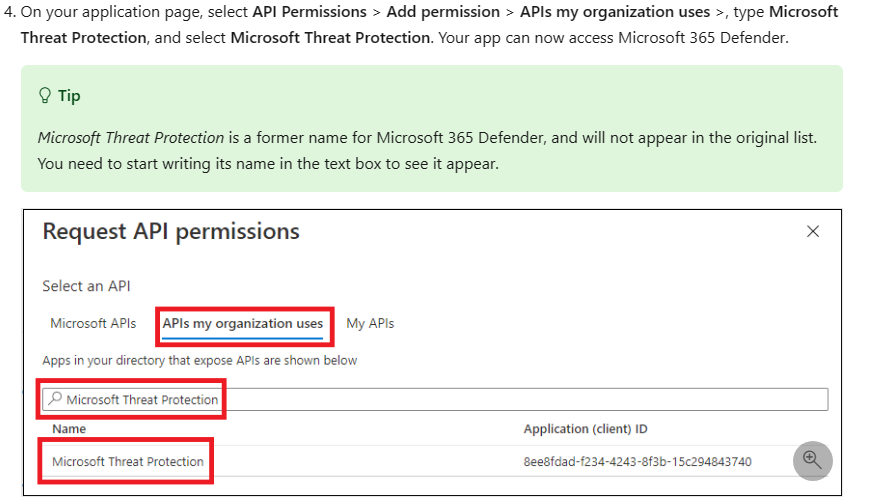Click the 'Apps in your directory' description text
Screen dimensions: 870x501
click(200, 361)
